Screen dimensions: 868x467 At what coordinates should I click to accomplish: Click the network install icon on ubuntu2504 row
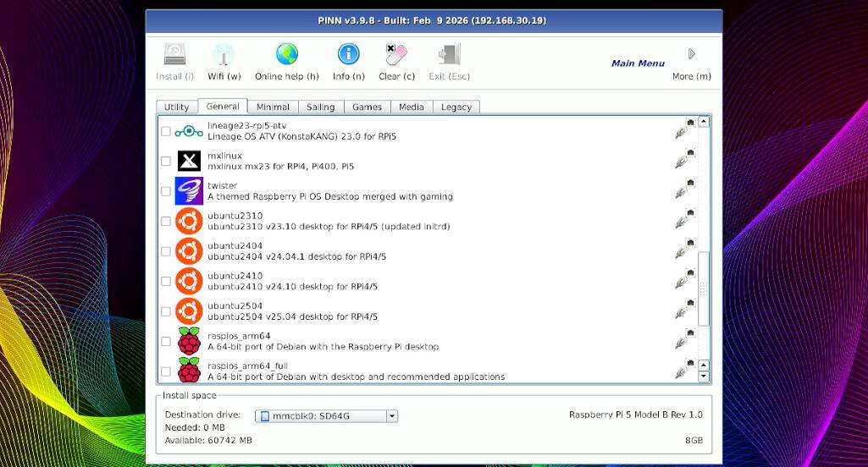click(x=685, y=308)
